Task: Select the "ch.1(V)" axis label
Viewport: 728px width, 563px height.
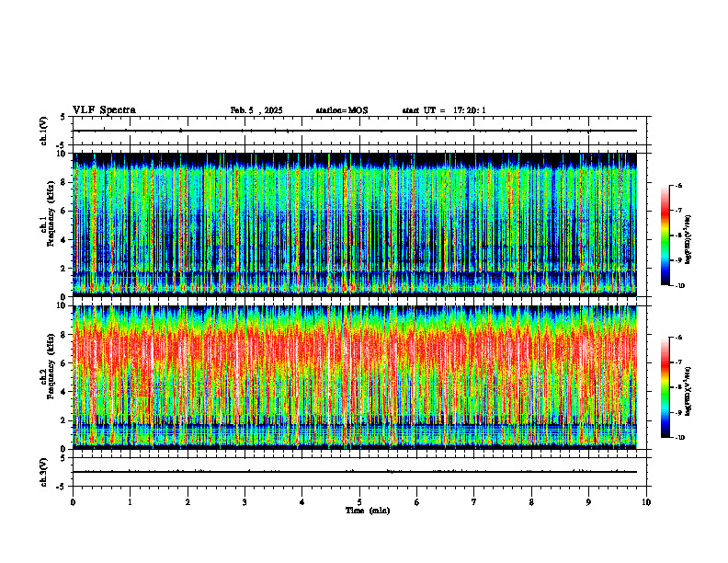Action: point(44,131)
